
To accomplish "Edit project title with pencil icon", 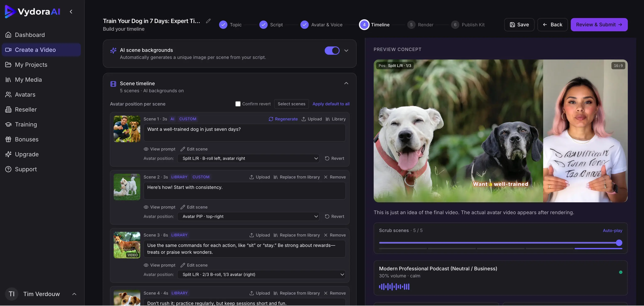I will point(208,21).
